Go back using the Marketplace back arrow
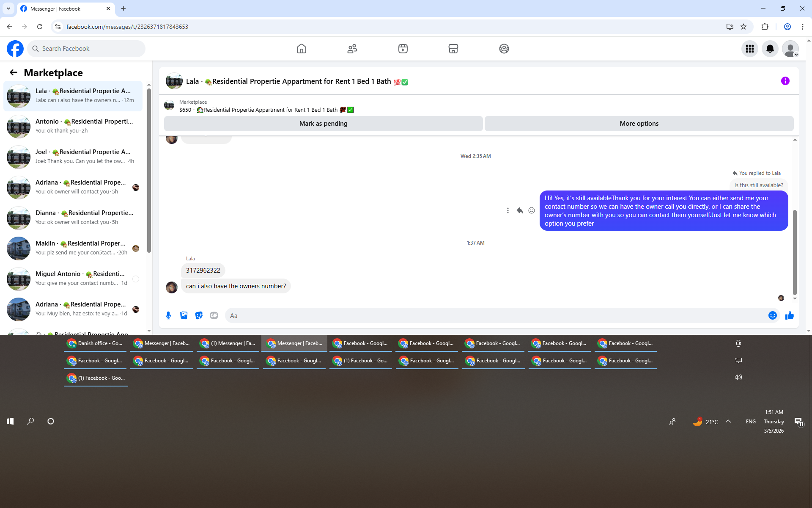The height and width of the screenshot is (508, 812). [x=14, y=72]
